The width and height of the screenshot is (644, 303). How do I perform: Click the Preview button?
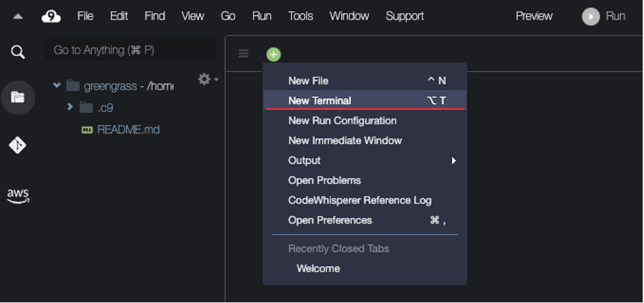534,16
